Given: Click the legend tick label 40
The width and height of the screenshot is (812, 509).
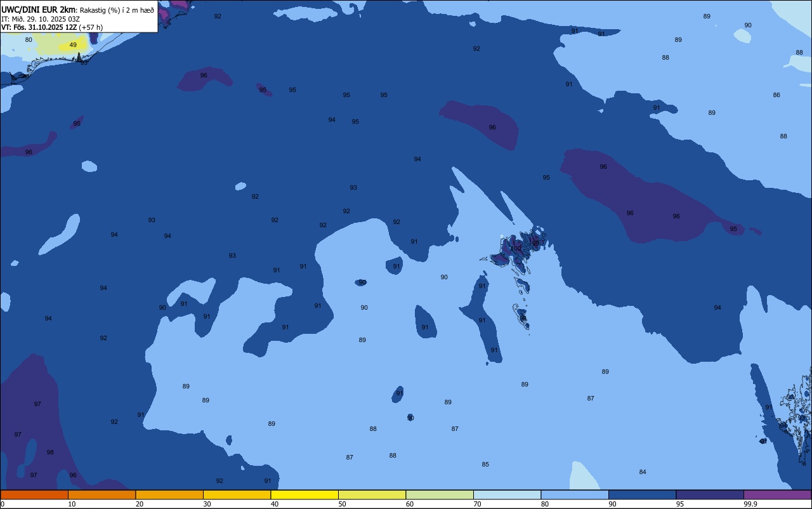Looking at the screenshot, I should pos(275,504).
